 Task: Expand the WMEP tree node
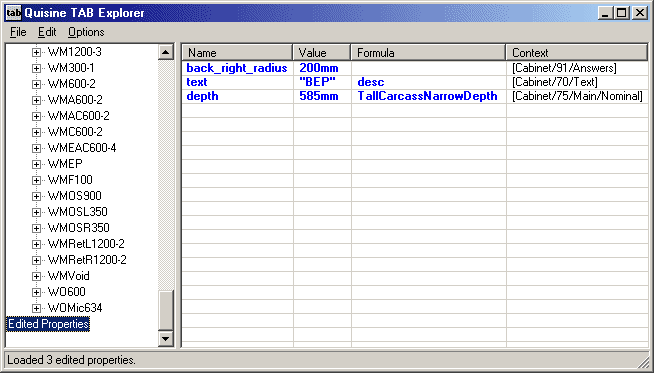(36, 164)
